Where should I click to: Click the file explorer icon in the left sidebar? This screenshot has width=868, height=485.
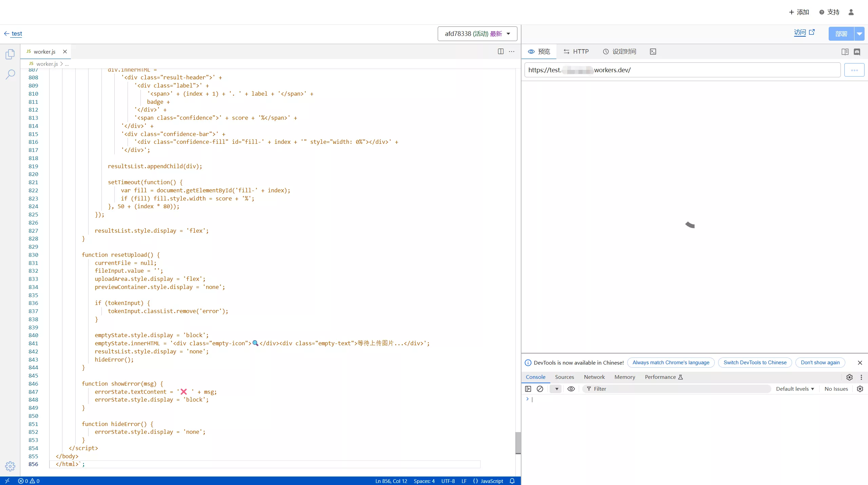[x=10, y=54]
